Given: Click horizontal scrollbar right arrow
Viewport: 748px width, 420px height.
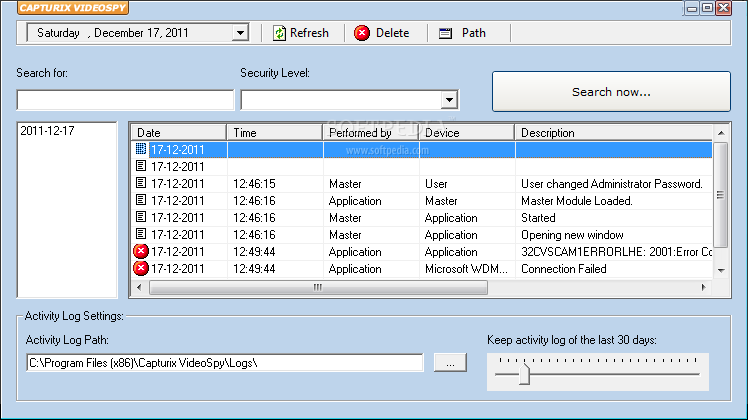Looking at the screenshot, I should click(x=704, y=287).
